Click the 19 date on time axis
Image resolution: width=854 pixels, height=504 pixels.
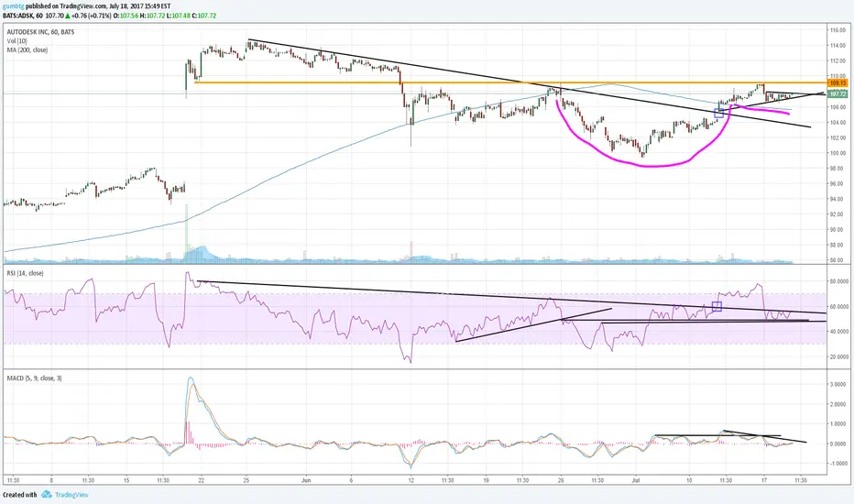486,480
